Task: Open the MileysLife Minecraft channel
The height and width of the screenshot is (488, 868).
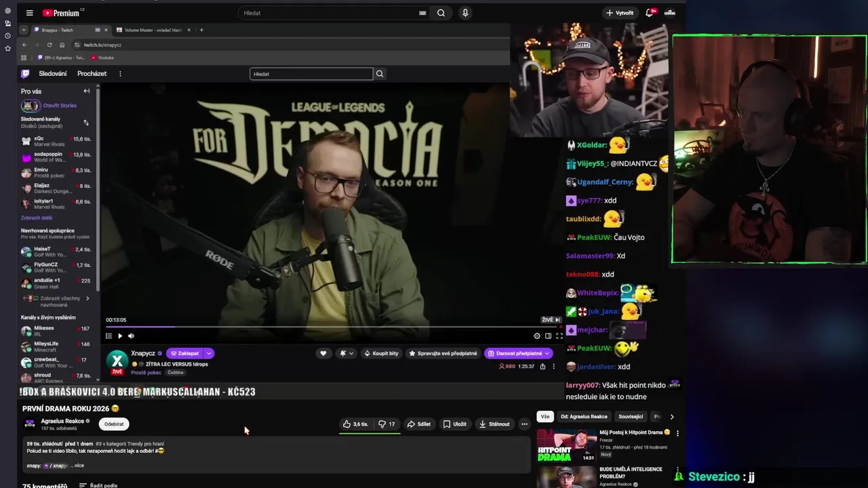Action: pyautogui.click(x=56, y=346)
